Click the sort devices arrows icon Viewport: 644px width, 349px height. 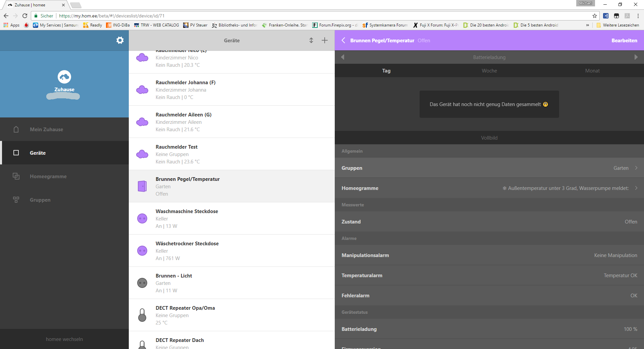coord(311,40)
